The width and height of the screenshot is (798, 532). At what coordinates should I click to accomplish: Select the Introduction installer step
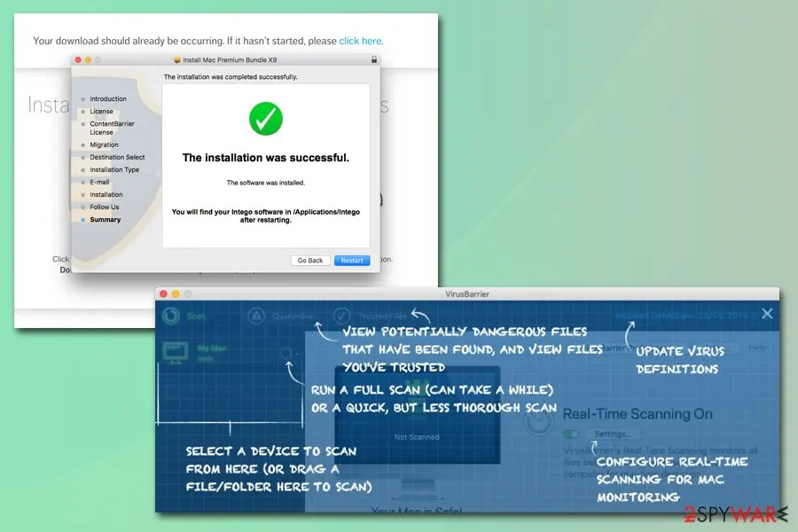coord(108,98)
